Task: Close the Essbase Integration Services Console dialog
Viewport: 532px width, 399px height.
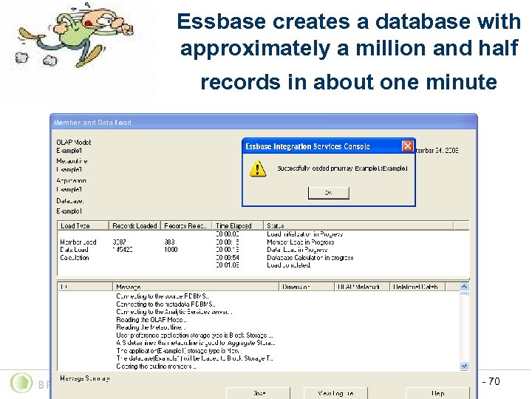Action: 407,146
